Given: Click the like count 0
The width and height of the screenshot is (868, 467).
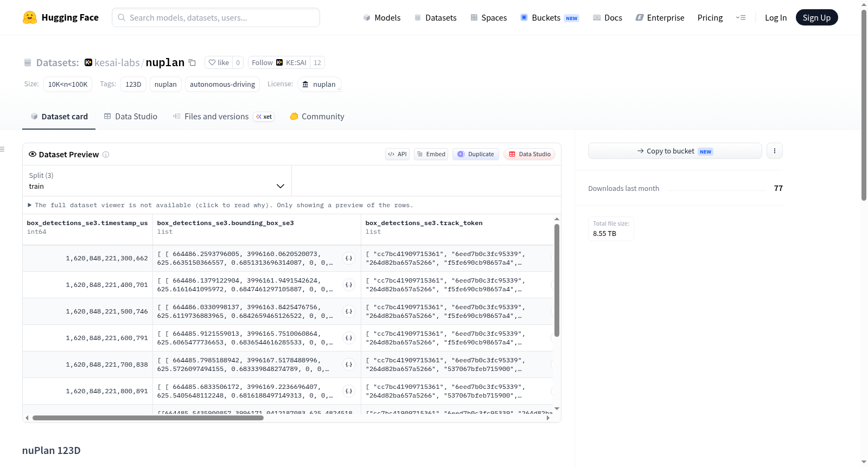Looking at the screenshot, I should pos(238,62).
